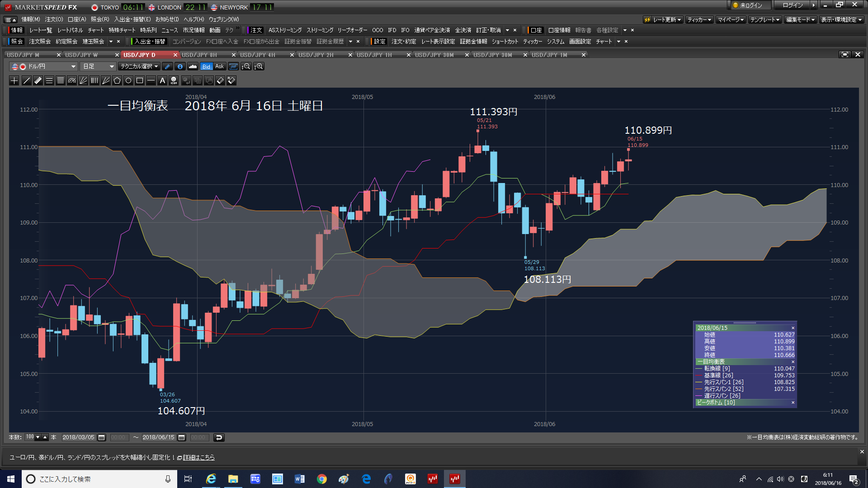Click the ログイン login button
The height and width of the screenshot is (488, 868).
coord(793,5)
